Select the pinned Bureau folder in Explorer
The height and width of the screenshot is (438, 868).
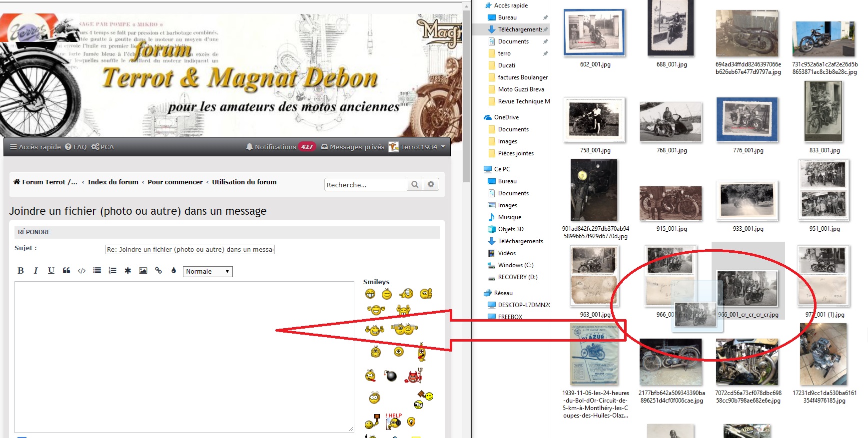coord(507,17)
